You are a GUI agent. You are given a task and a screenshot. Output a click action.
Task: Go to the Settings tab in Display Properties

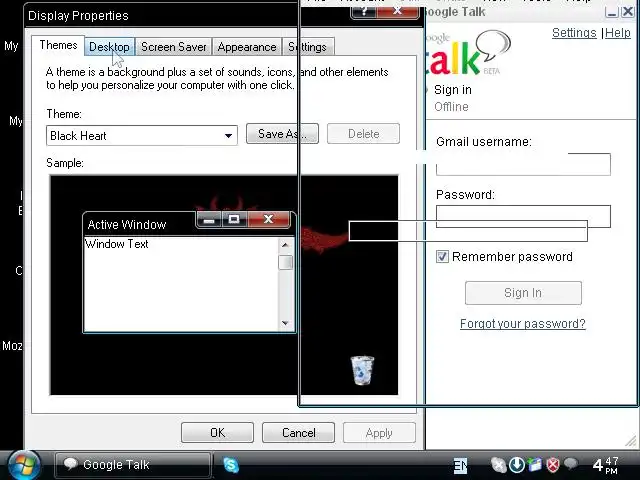click(x=307, y=47)
